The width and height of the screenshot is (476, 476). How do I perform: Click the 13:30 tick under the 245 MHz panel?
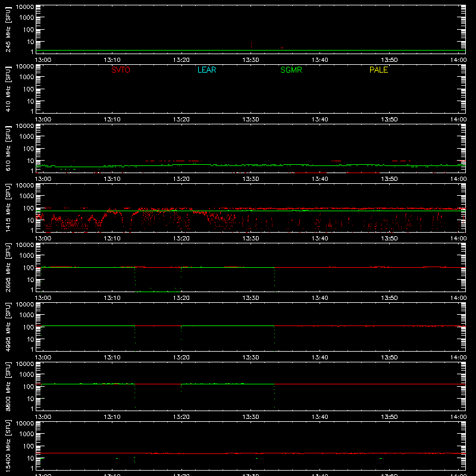point(250,60)
